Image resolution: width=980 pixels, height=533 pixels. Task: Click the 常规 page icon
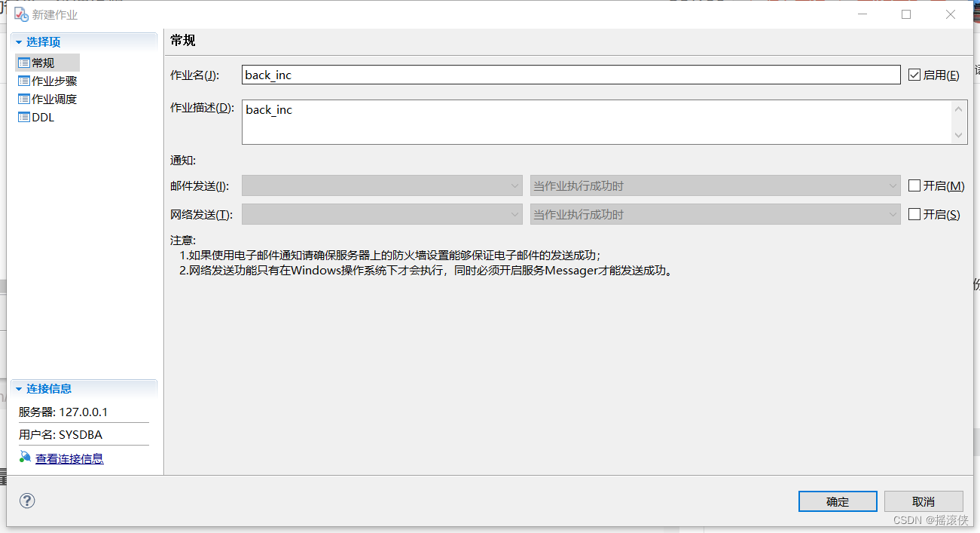(24, 63)
